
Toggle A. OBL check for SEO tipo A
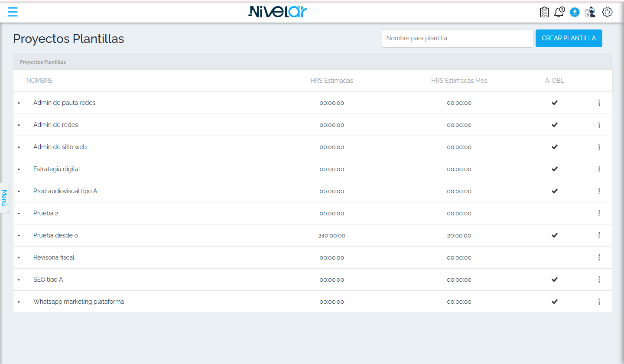coord(554,279)
